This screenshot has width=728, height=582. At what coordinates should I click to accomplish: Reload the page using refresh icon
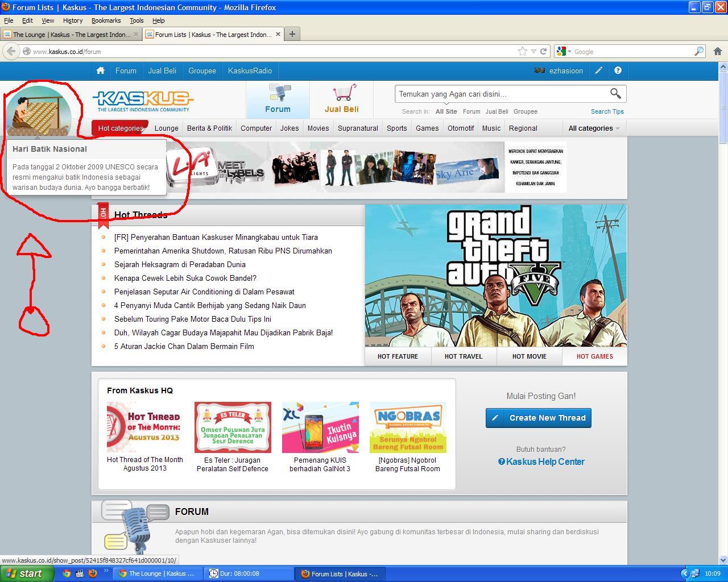544,51
